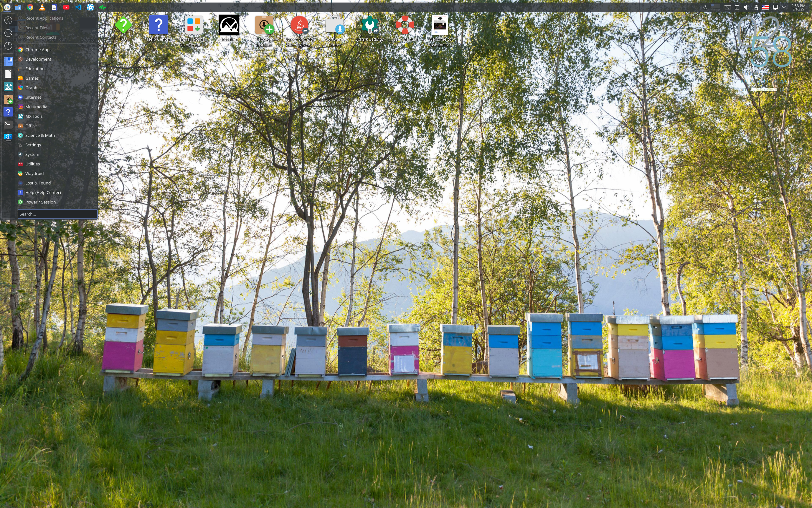Viewport: 812px width, 508px height.
Task: Launch Chrome from the top panel
Action: pyautogui.click(x=30, y=7)
